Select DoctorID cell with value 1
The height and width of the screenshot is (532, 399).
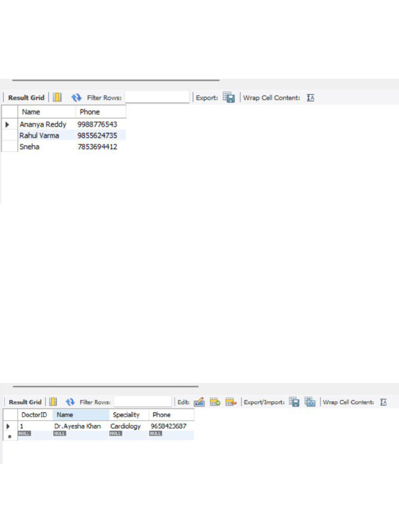pos(35,426)
